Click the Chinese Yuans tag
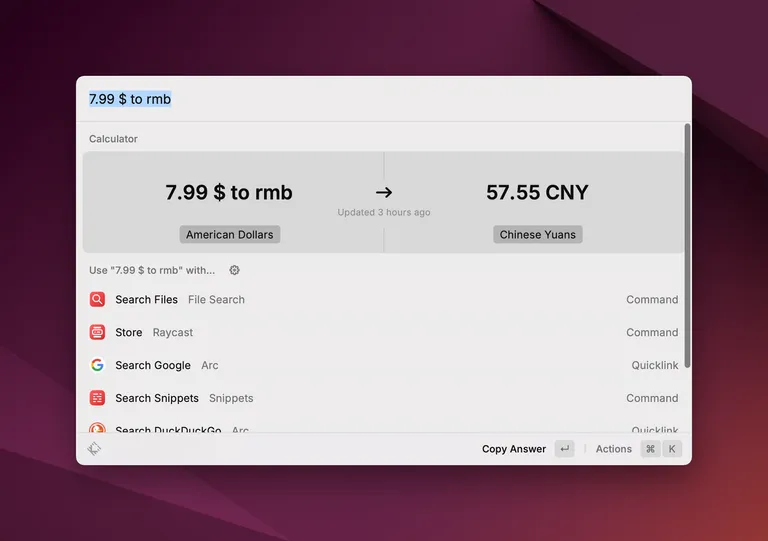Screen dimensions: 768x541 click(x=538, y=235)
